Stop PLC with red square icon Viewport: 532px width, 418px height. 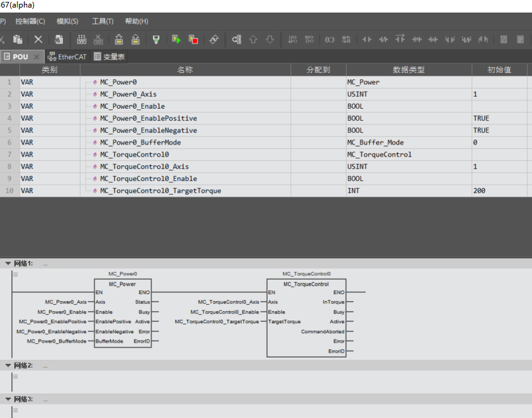tap(193, 39)
